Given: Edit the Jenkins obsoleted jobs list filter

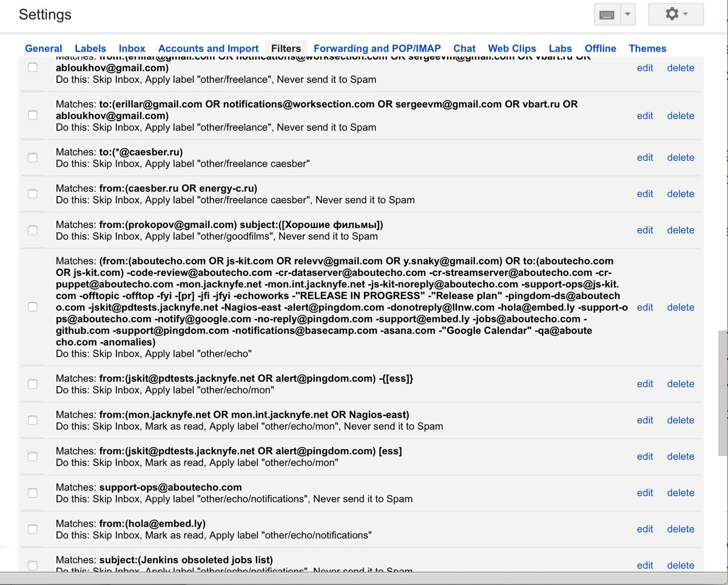Looking at the screenshot, I should pos(644,566).
